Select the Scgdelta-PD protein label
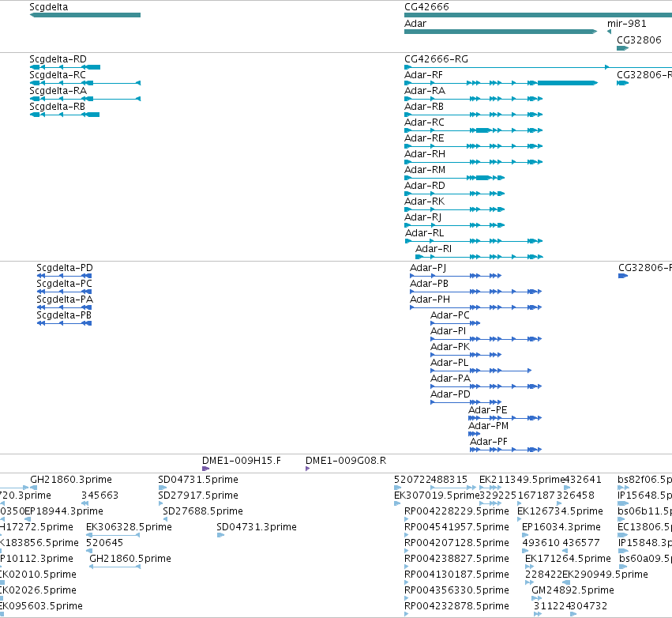This screenshot has width=672, height=618. coord(65,268)
